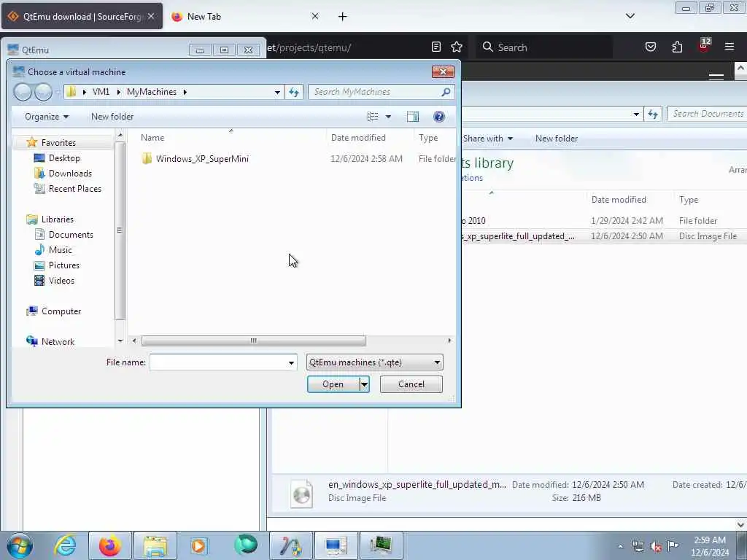
Task: Switch to Firefox from the taskbar
Action: coord(110,545)
